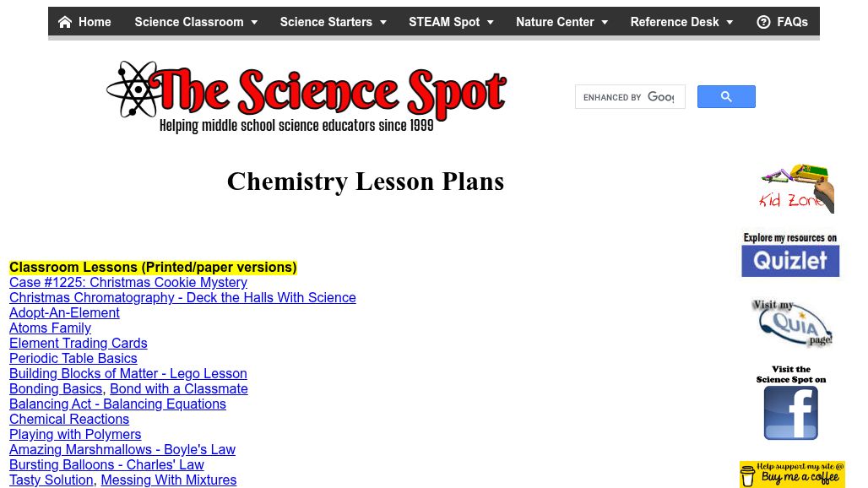Open the Playing with Polymers link
This screenshot has height=488, width=868.
(x=75, y=435)
